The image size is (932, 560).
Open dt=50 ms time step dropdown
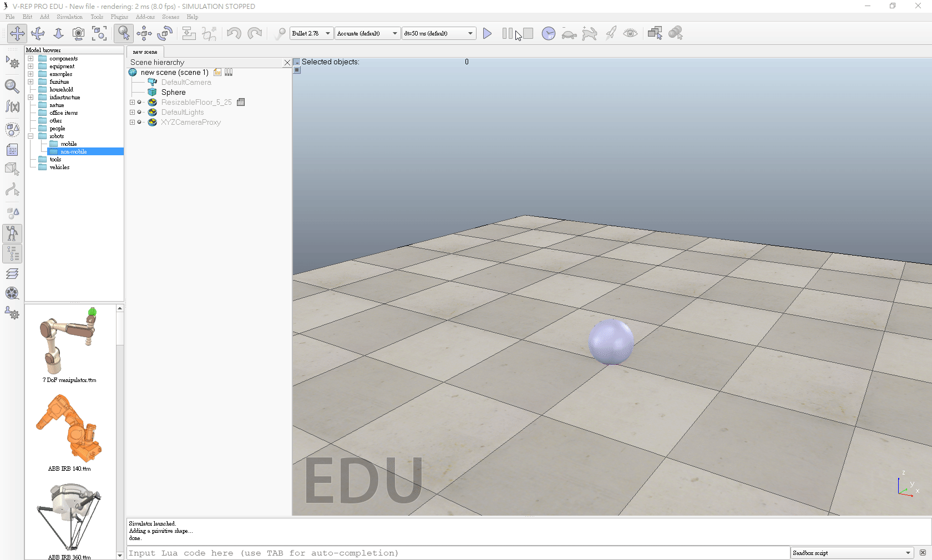[439, 33]
